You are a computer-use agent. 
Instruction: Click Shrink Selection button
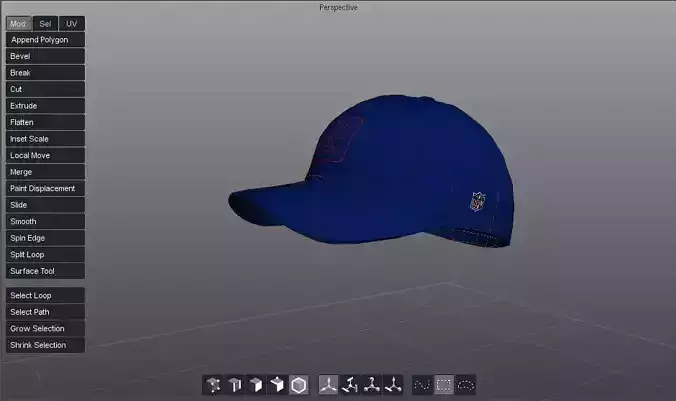[x=45, y=345]
